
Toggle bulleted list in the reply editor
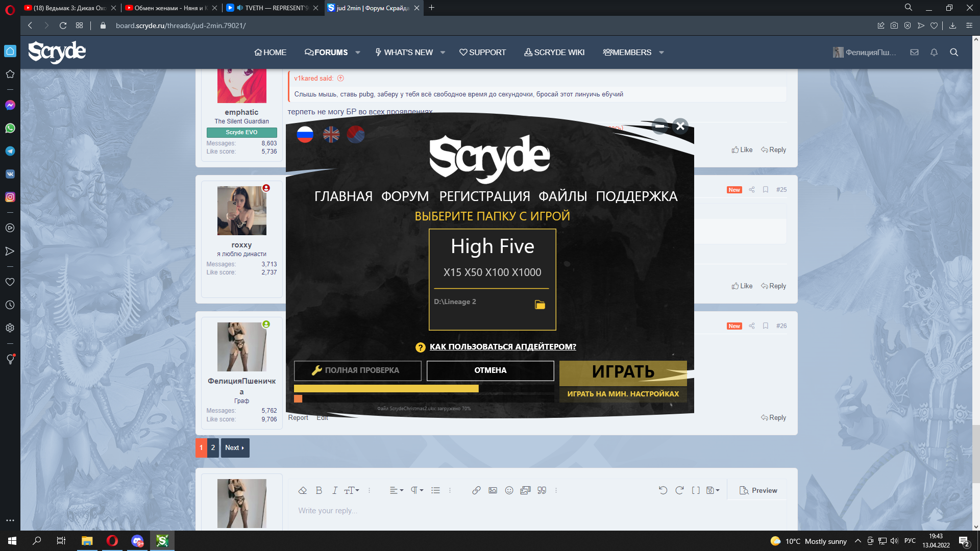click(x=435, y=490)
